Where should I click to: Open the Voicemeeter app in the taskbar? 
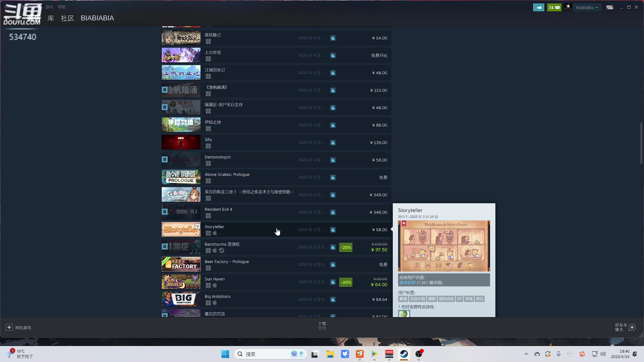[389, 354]
